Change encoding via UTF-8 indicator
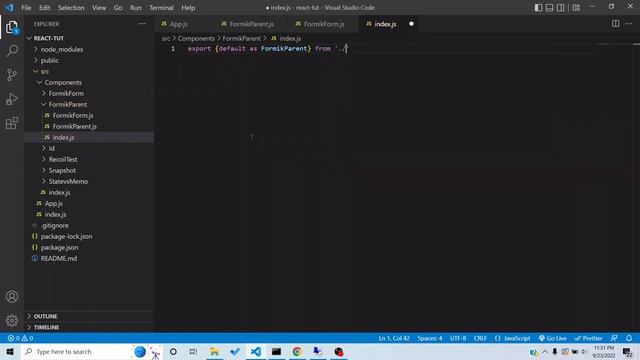The height and width of the screenshot is (360, 640). (458, 338)
